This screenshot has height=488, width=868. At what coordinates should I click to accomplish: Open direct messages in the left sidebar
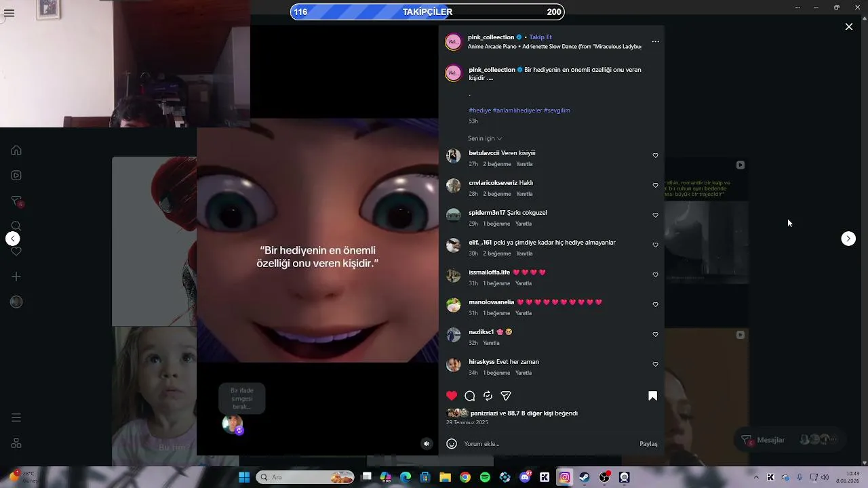click(x=16, y=201)
